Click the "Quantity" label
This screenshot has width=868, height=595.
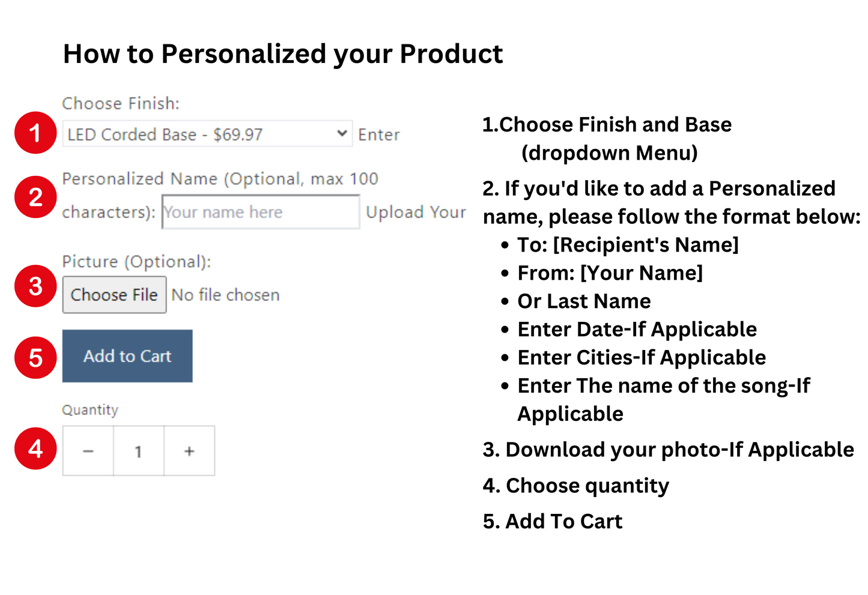click(x=90, y=409)
